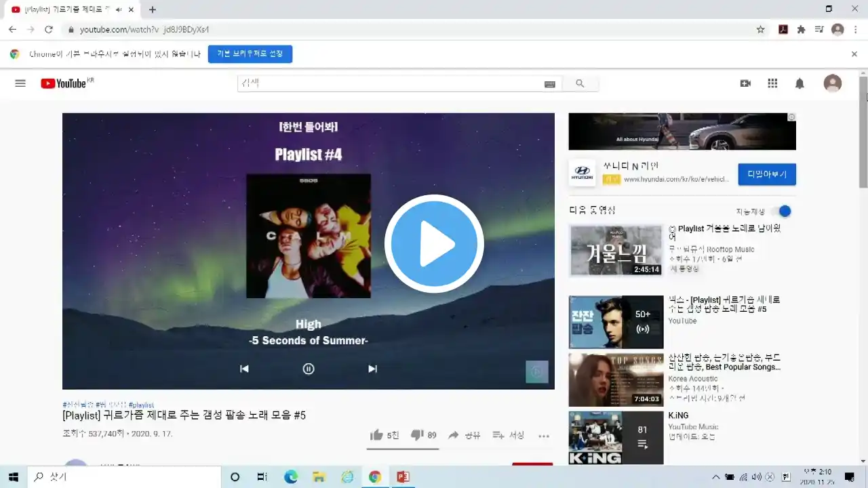Open the YouTube hamburger guide menu
This screenshot has height=488, width=868.
point(20,83)
